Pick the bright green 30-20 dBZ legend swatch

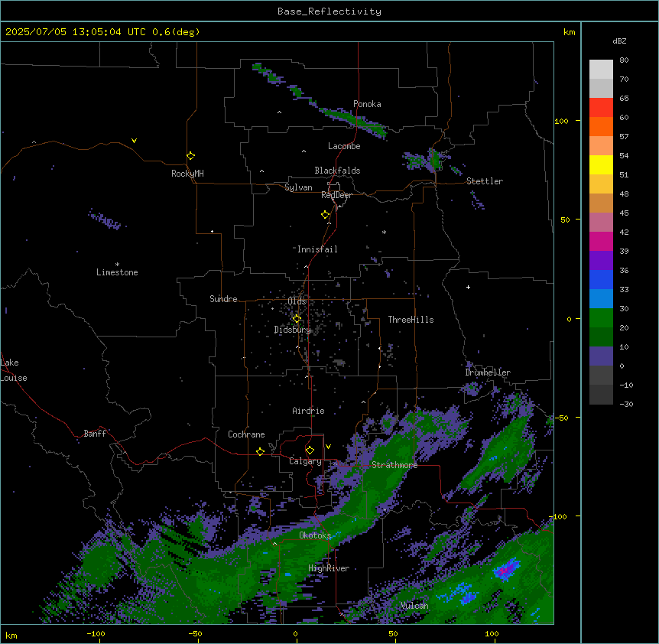[601, 318]
